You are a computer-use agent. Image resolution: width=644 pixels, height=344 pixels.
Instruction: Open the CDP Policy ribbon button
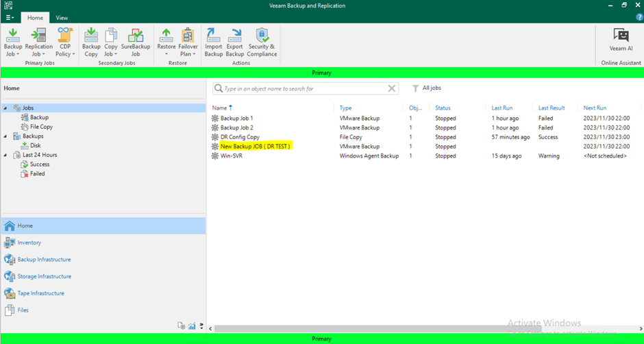65,42
